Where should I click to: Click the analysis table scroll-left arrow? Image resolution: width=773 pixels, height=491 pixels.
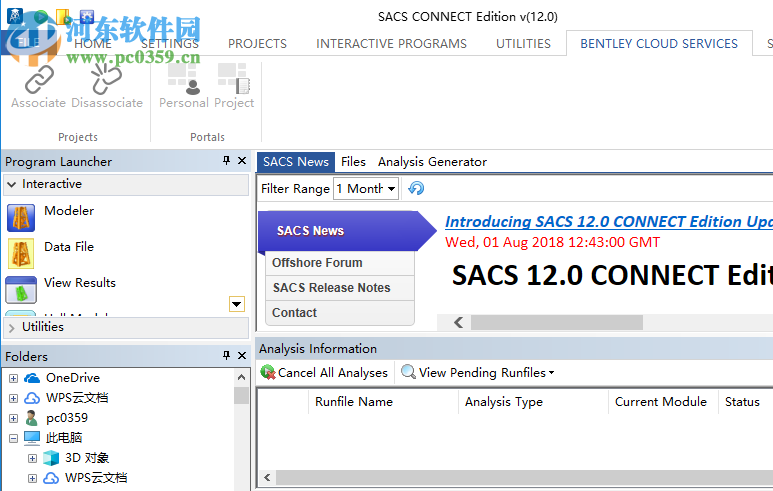(267, 477)
